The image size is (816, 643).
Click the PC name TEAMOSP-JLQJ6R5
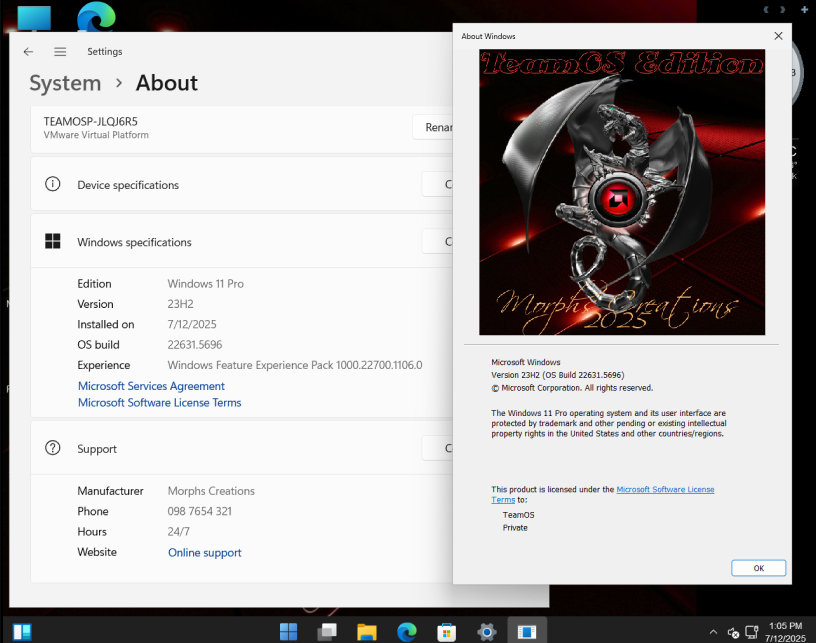(x=91, y=122)
